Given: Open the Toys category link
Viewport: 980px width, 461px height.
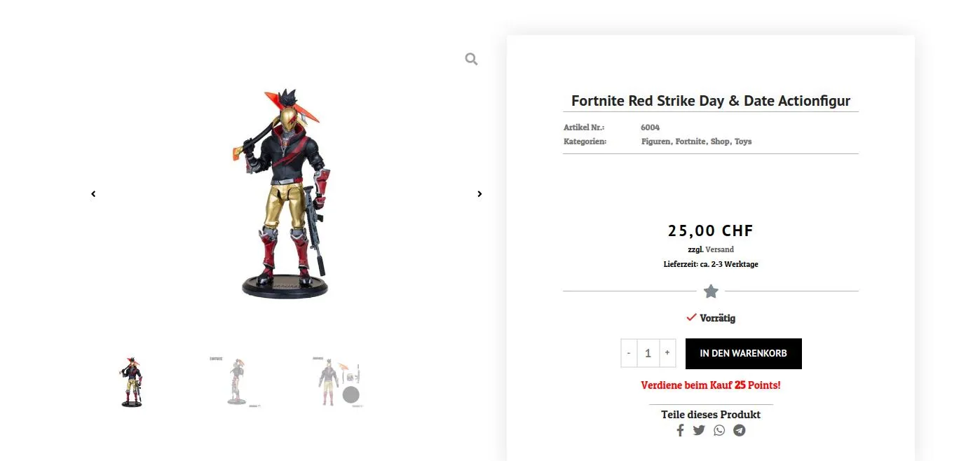Looking at the screenshot, I should click(743, 142).
